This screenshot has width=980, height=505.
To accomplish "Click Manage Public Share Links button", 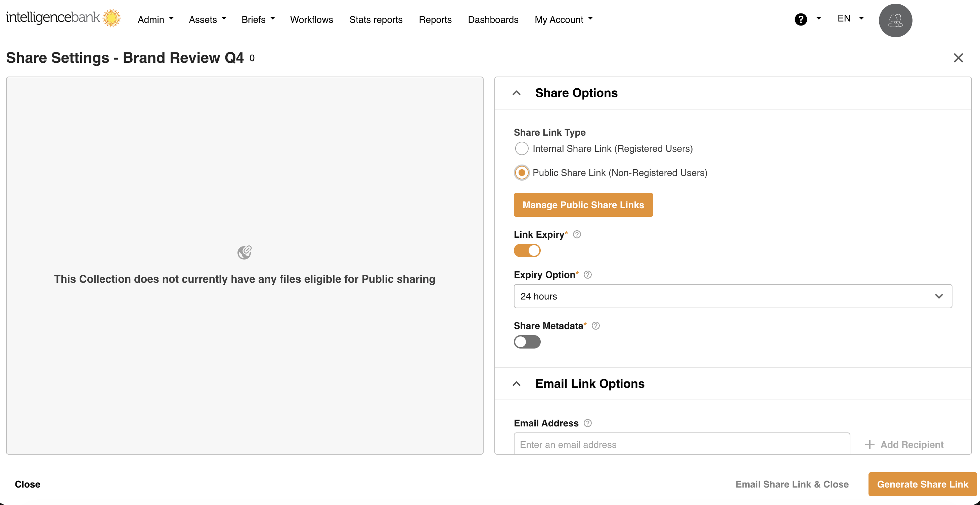I will tap(583, 204).
